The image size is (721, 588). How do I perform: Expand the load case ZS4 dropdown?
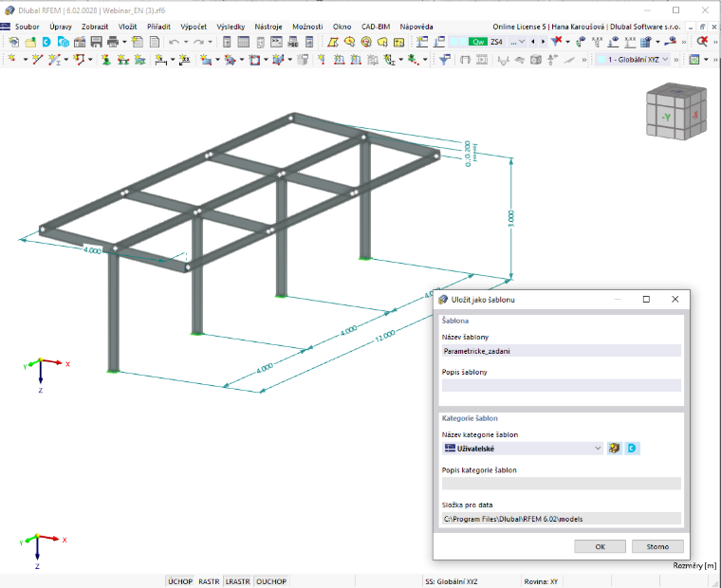point(522,42)
